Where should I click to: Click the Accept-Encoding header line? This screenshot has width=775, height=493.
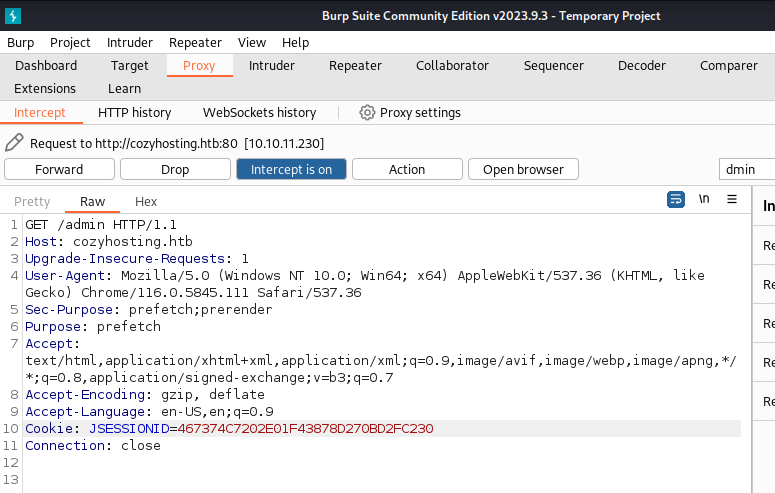click(145, 394)
